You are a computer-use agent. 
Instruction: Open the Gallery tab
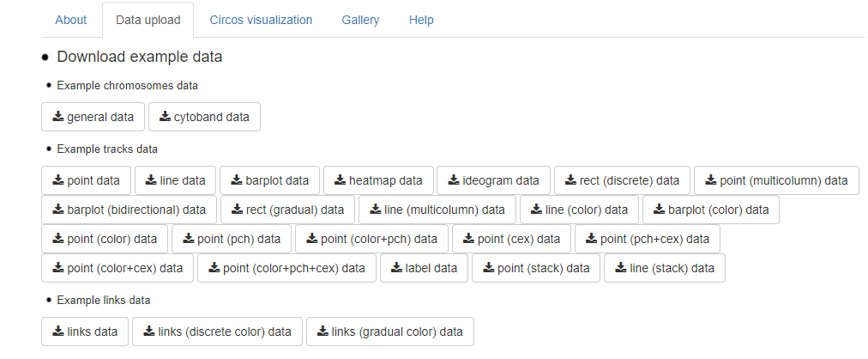[x=360, y=20]
